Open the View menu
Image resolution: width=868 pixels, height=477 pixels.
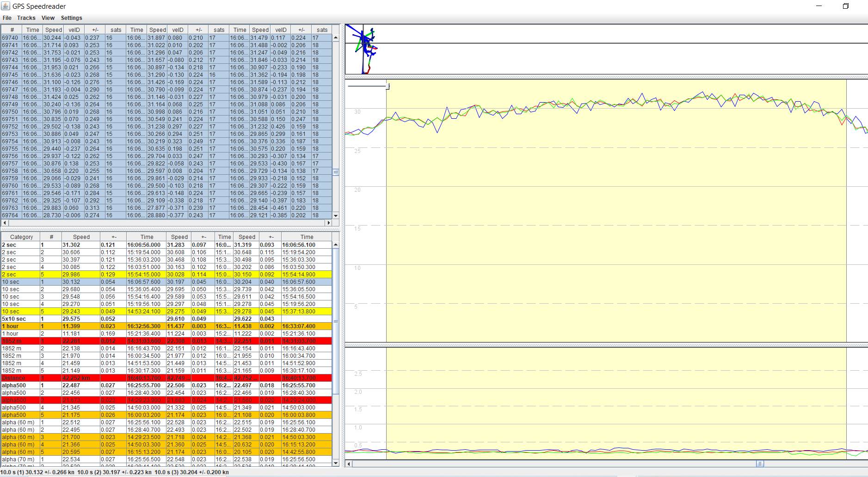point(48,18)
